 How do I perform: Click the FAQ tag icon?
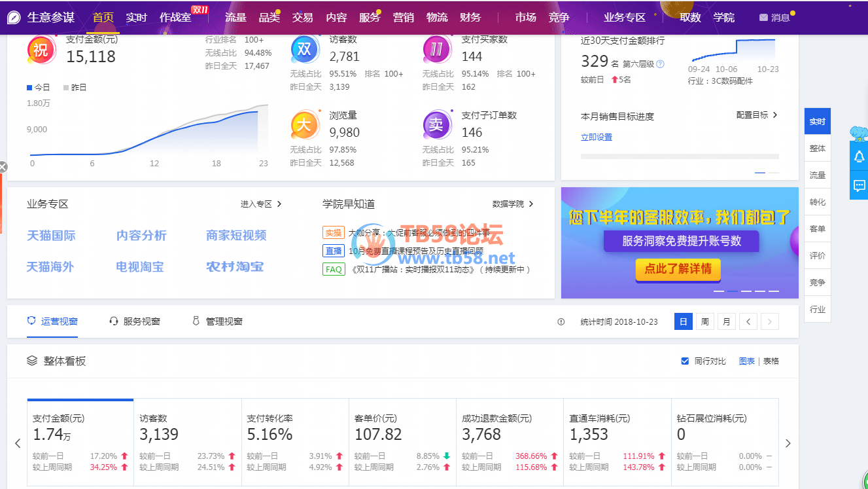(x=334, y=269)
